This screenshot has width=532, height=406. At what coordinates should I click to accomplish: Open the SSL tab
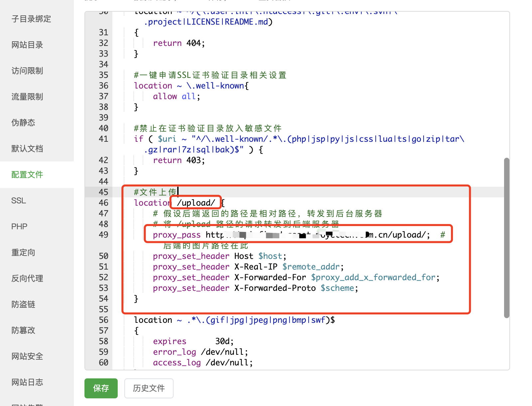pos(19,201)
